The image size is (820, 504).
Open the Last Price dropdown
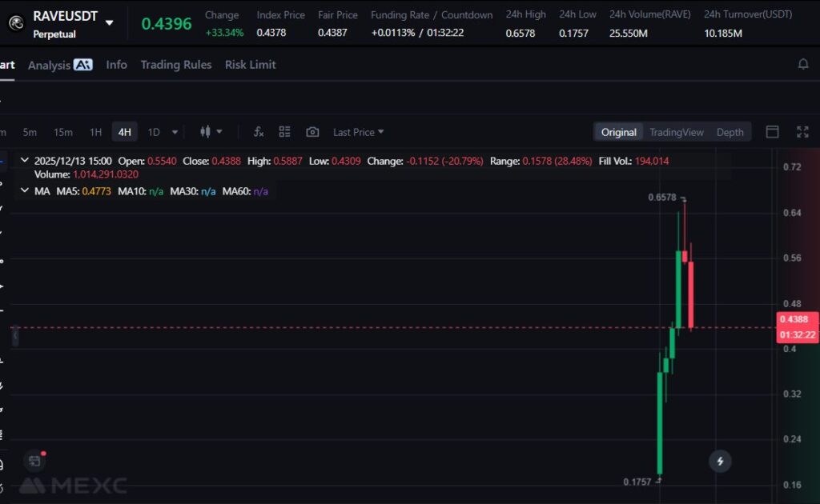358,132
